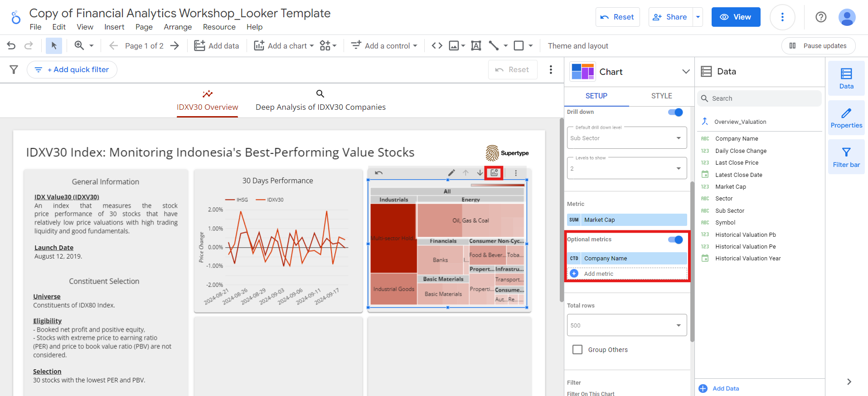Open the filter funnel icon
This screenshot has width=868, height=396.
pyautogui.click(x=14, y=69)
